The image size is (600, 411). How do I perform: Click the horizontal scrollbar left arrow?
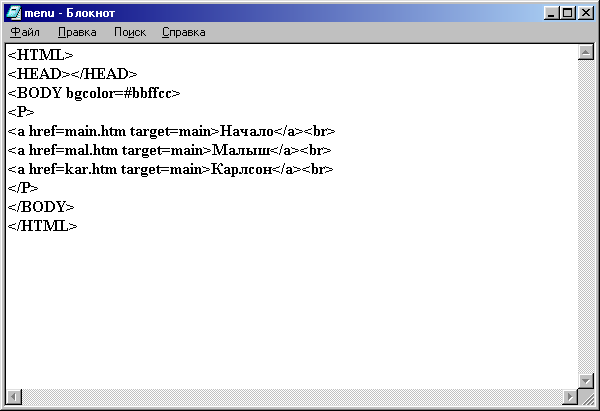14,397
